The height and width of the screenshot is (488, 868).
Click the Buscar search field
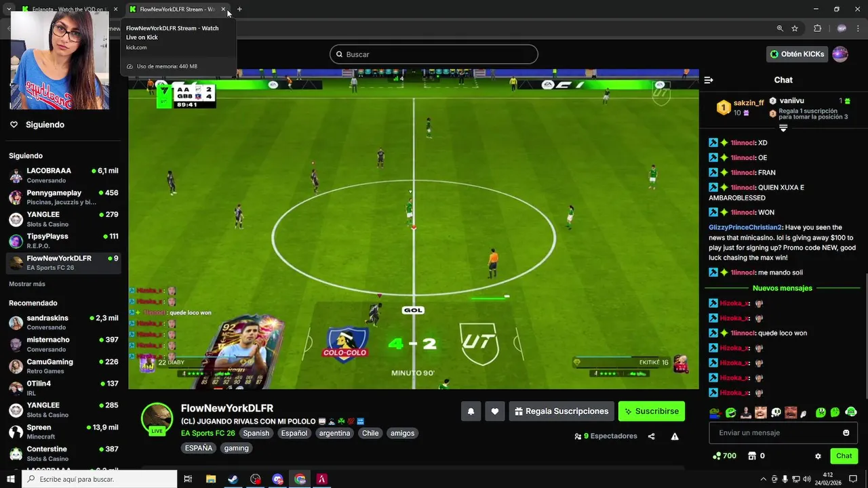tap(434, 54)
